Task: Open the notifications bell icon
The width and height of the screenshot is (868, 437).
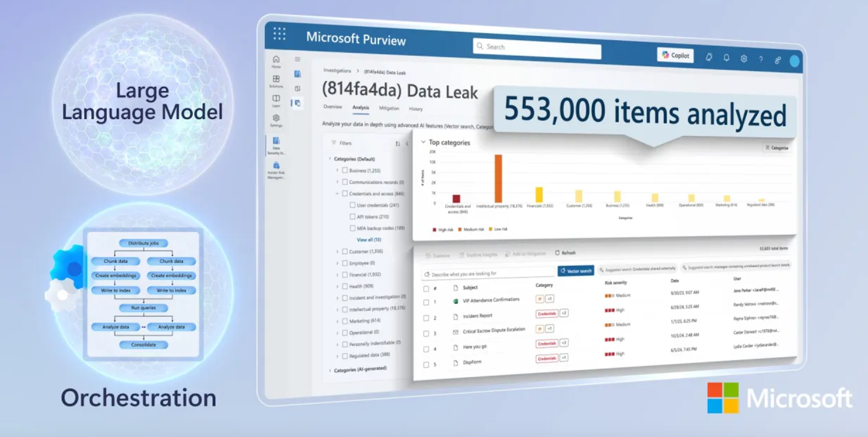Action: click(726, 58)
